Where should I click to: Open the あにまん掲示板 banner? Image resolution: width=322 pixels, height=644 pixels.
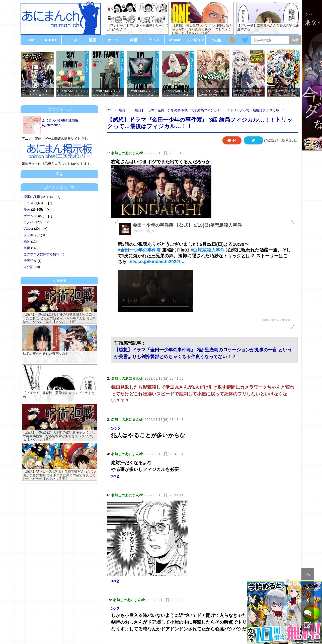[x=59, y=151]
